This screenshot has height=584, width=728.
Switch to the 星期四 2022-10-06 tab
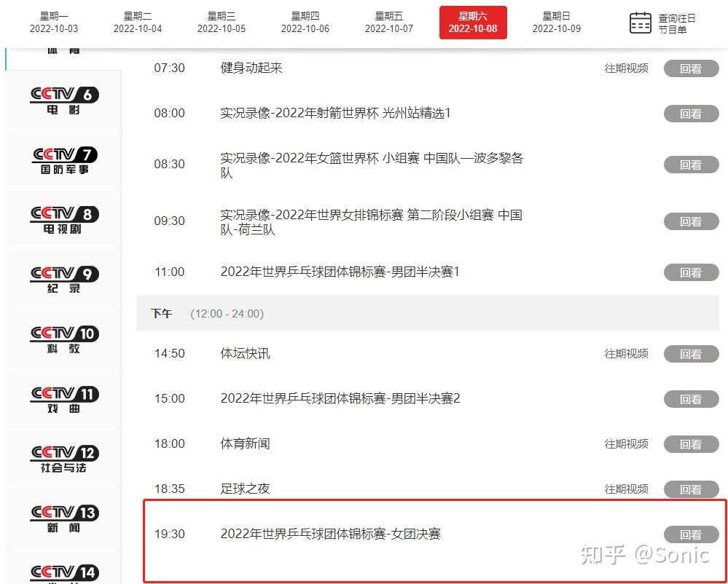click(305, 23)
